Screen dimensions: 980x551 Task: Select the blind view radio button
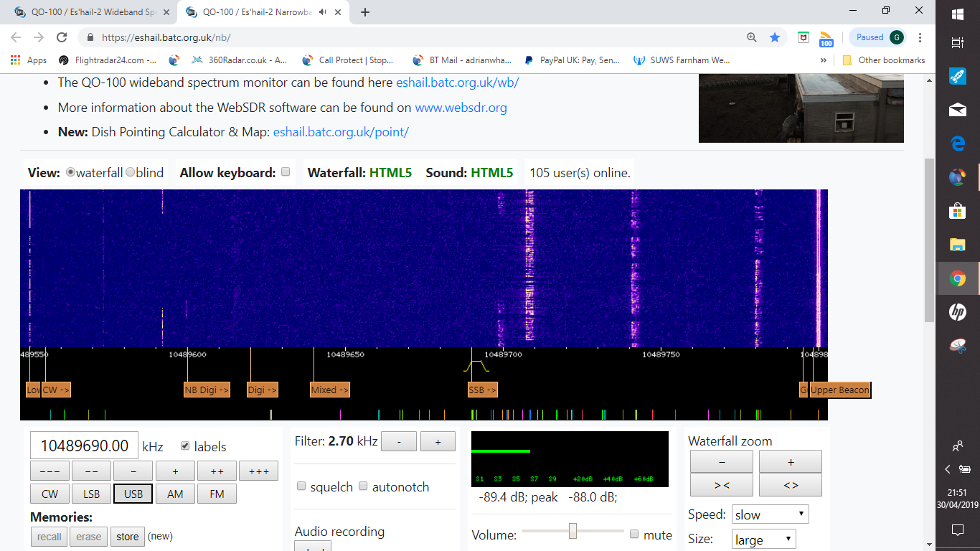[x=130, y=172]
